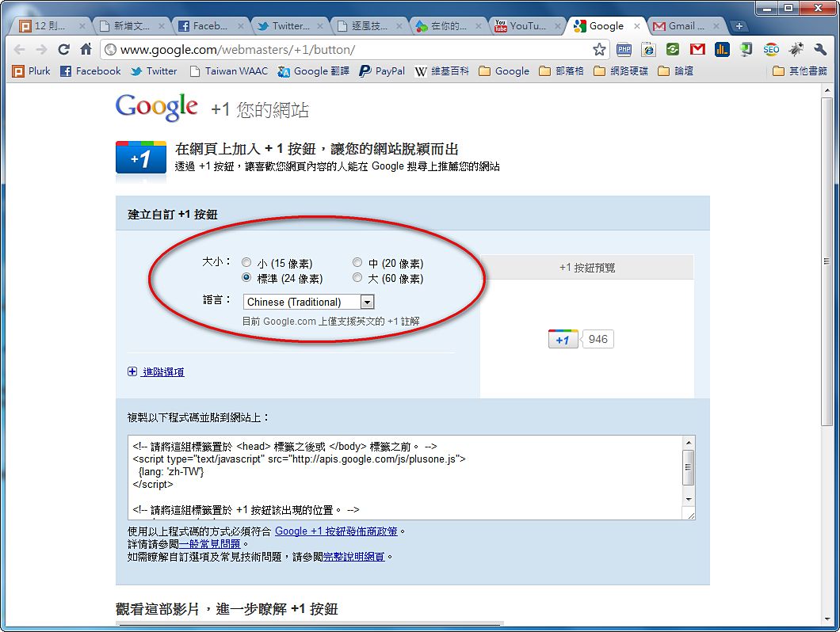Open the Twitter bookmark
This screenshot has width=840, height=632.
(x=154, y=71)
